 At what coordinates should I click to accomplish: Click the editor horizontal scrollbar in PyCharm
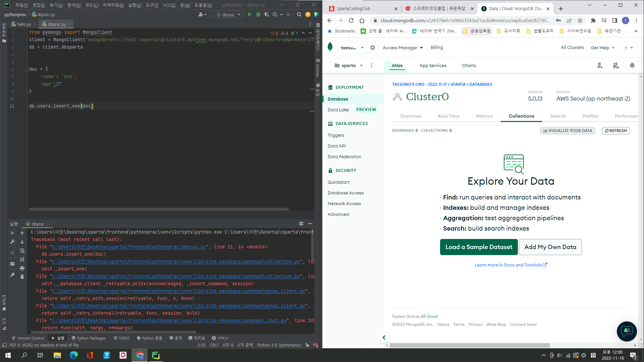click(159, 209)
